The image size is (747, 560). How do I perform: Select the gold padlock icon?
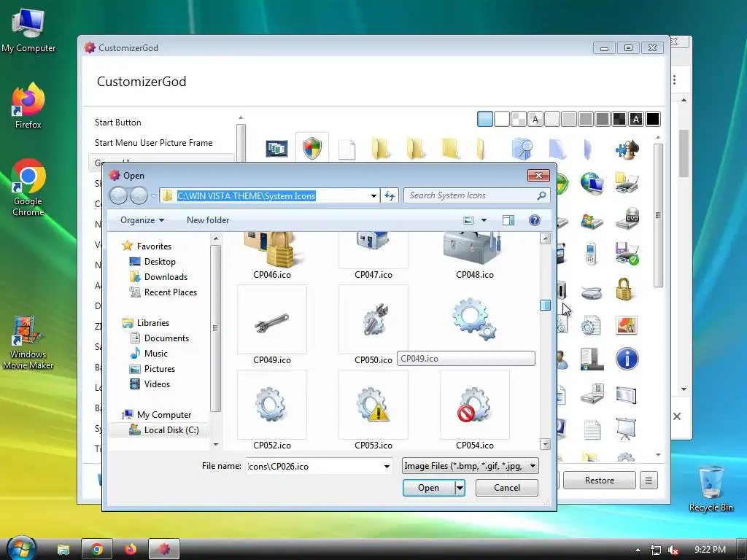point(624,289)
